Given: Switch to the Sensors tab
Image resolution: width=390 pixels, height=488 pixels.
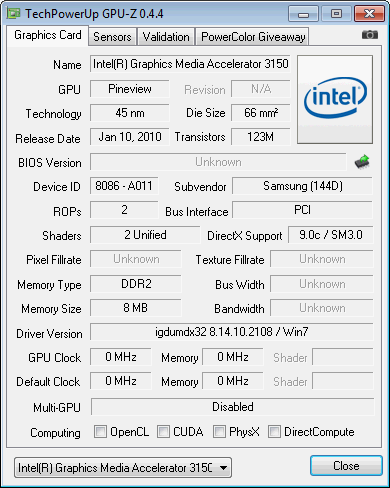Looking at the screenshot, I should [x=112, y=37].
